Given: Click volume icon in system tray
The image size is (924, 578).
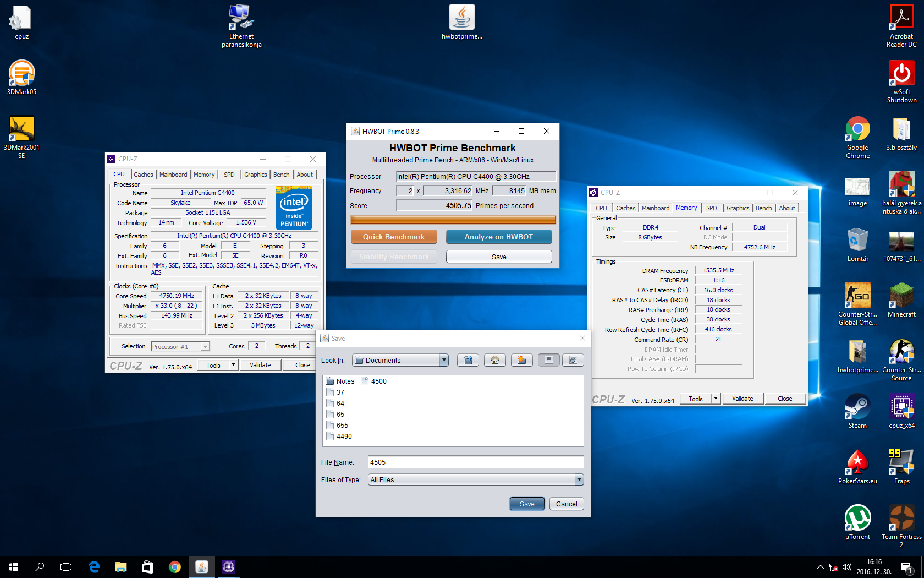Looking at the screenshot, I should [847, 567].
